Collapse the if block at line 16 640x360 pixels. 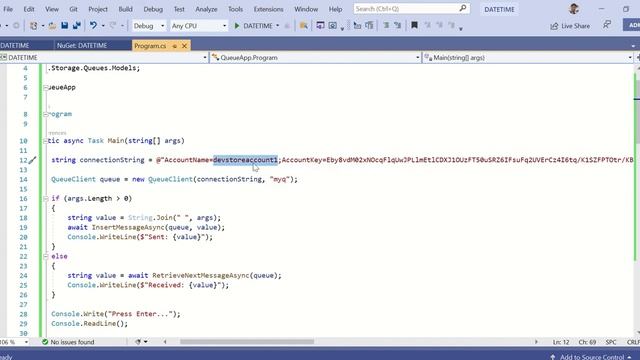(45, 199)
